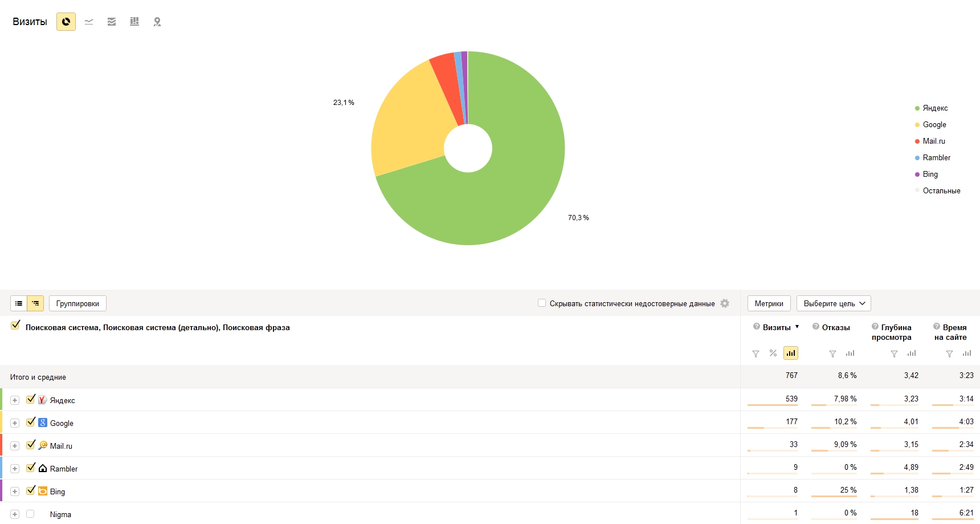The height and width of the screenshot is (524, 980).
Task: Click the Яндекс logo icon in table
Action: 43,400
